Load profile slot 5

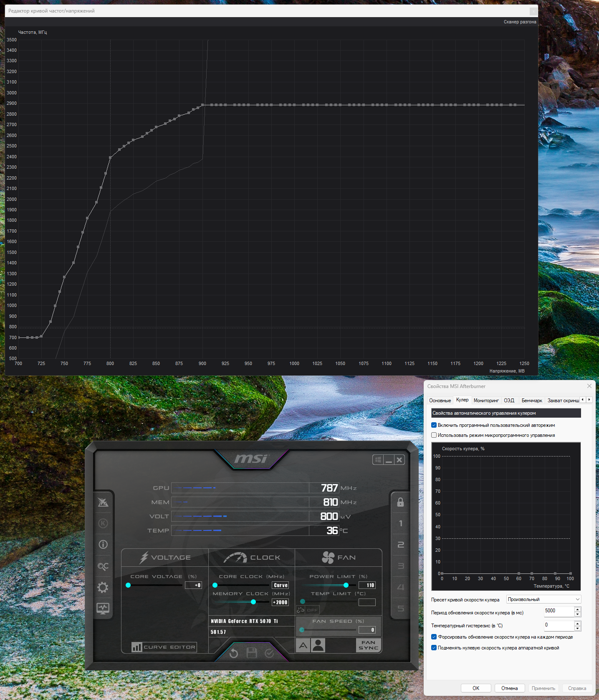coord(401,609)
